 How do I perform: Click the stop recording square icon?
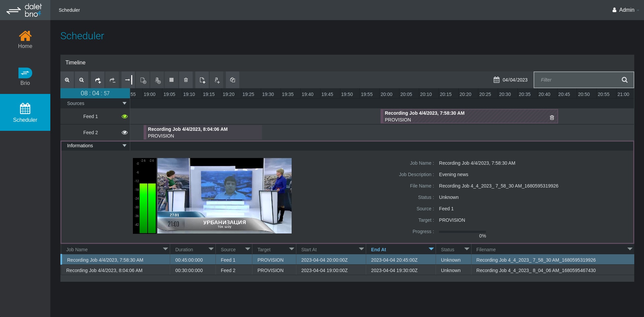[x=171, y=80]
